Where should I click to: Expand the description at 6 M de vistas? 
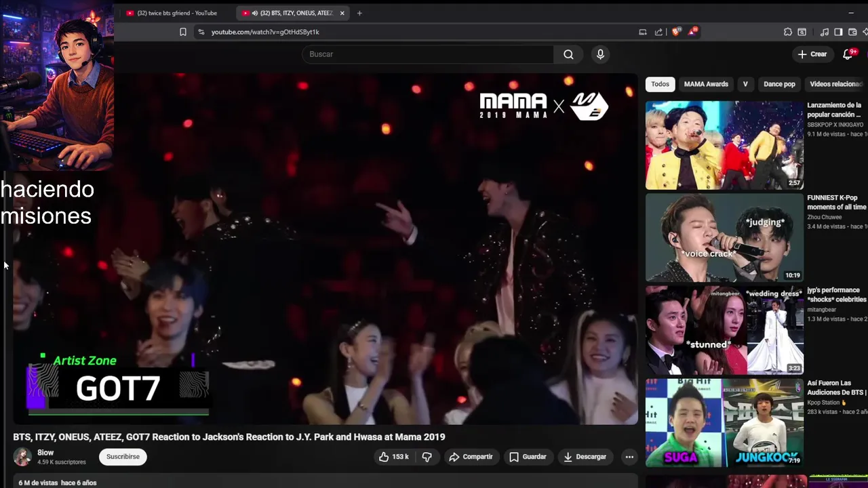[58, 483]
